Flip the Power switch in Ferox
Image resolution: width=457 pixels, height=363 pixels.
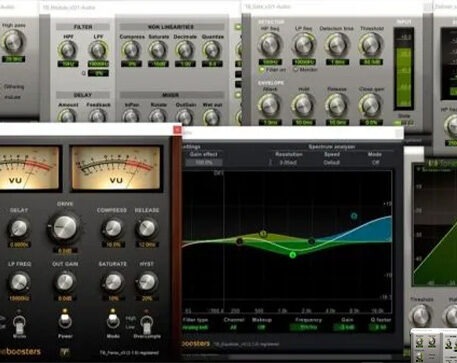65,321
